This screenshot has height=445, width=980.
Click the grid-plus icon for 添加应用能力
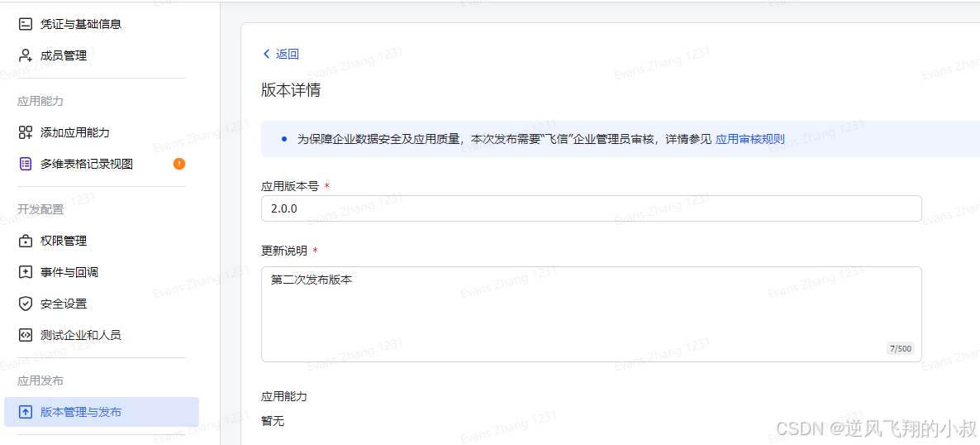click(x=26, y=132)
